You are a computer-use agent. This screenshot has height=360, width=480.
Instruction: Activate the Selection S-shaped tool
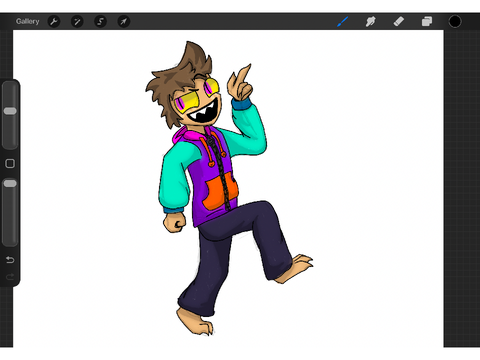coord(100,22)
